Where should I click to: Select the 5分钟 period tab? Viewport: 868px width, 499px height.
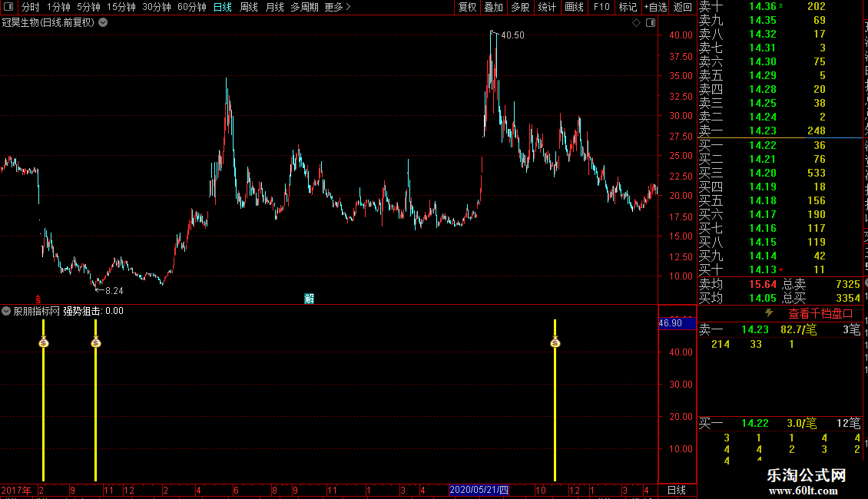point(88,7)
